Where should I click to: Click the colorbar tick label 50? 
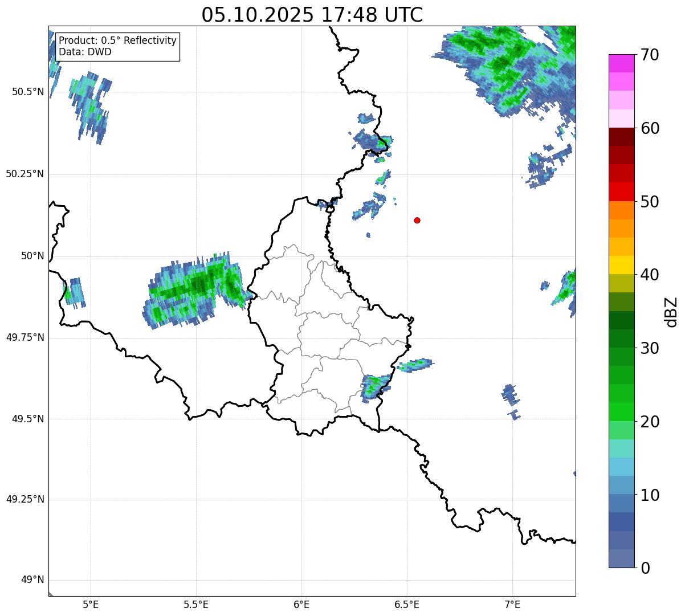pyautogui.click(x=650, y=202)
